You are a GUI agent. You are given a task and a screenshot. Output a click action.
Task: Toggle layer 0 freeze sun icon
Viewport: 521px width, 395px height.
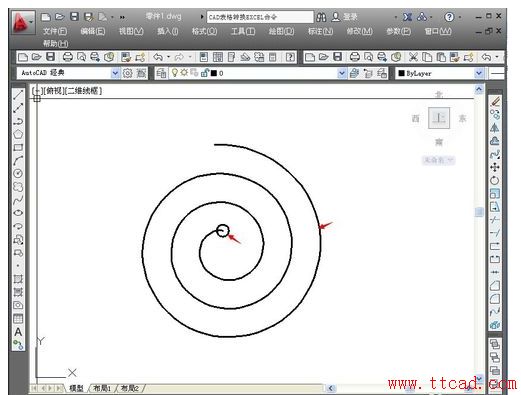click(184, 73)
